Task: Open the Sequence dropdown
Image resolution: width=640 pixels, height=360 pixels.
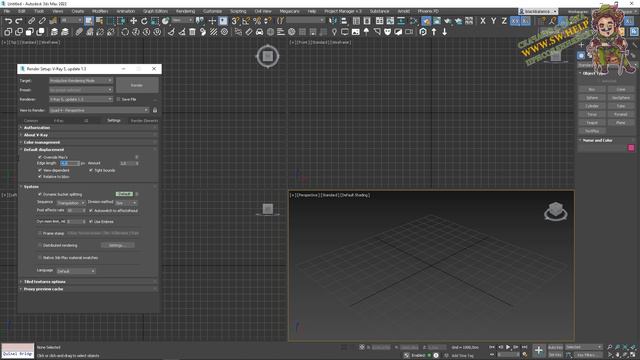Action: [71, 203]
